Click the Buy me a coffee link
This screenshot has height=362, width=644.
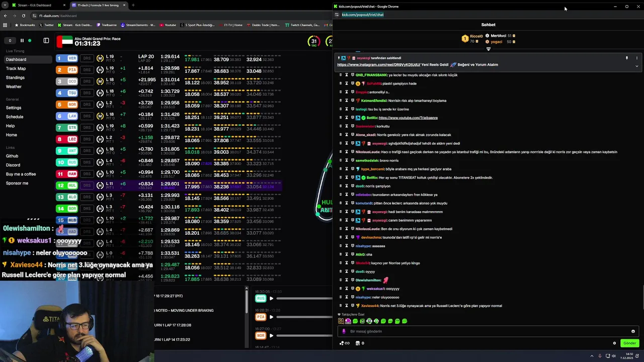21,174
